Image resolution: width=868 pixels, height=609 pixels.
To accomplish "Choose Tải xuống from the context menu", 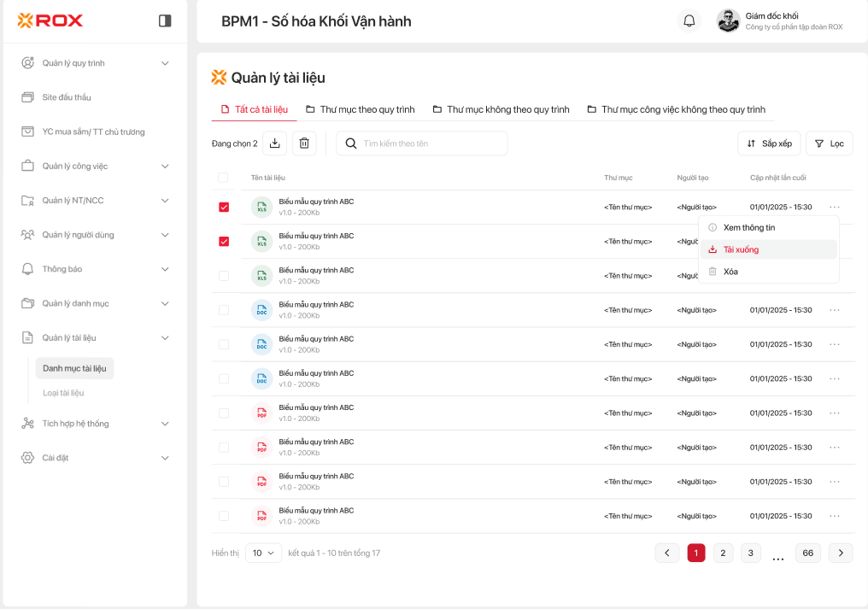I will point(741,249).
